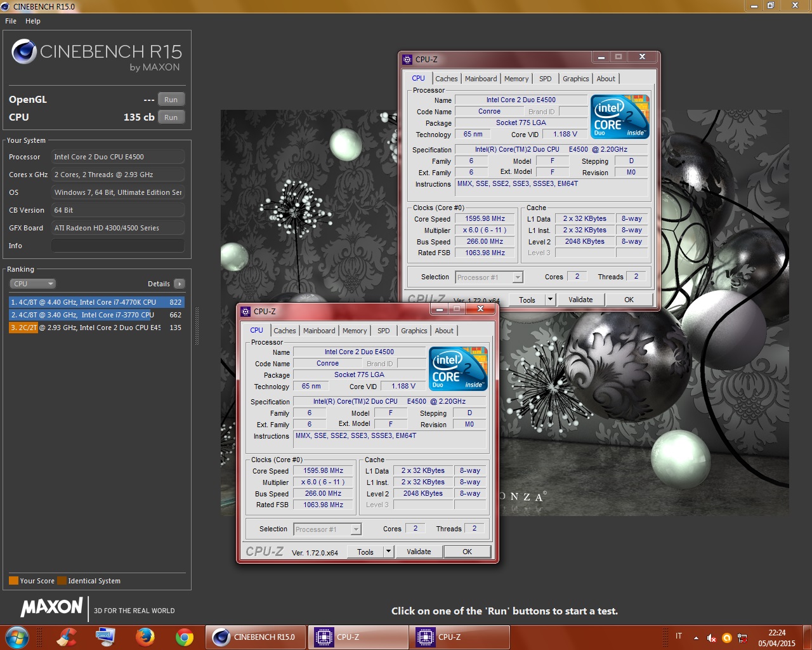
Task: Switch to SPD tab in back CPU-Z window
Action: tap(546, 79)
